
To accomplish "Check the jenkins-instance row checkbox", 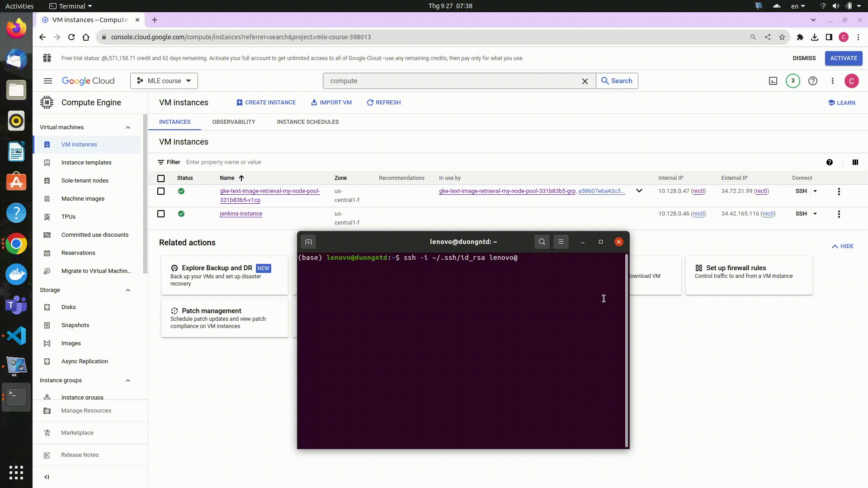I will click(161, 214).
